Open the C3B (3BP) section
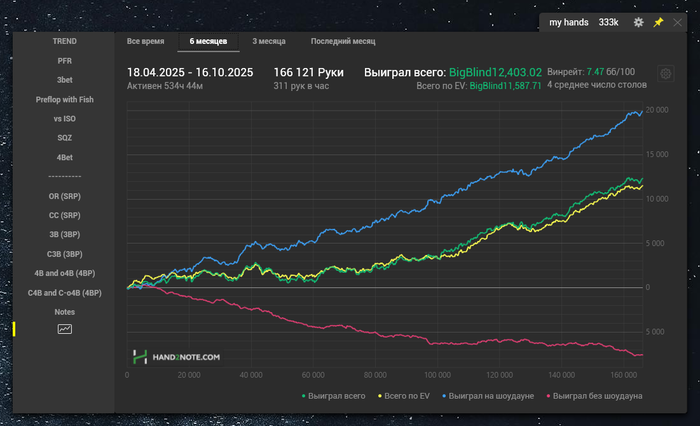This screenshot has width=700, height=426. click(65, 254)
